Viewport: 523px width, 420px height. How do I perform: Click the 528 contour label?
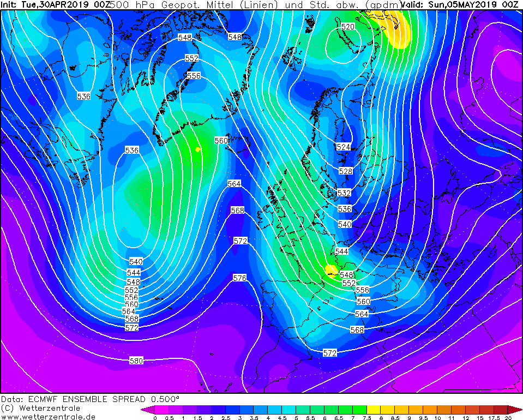[x=345, y=171]
